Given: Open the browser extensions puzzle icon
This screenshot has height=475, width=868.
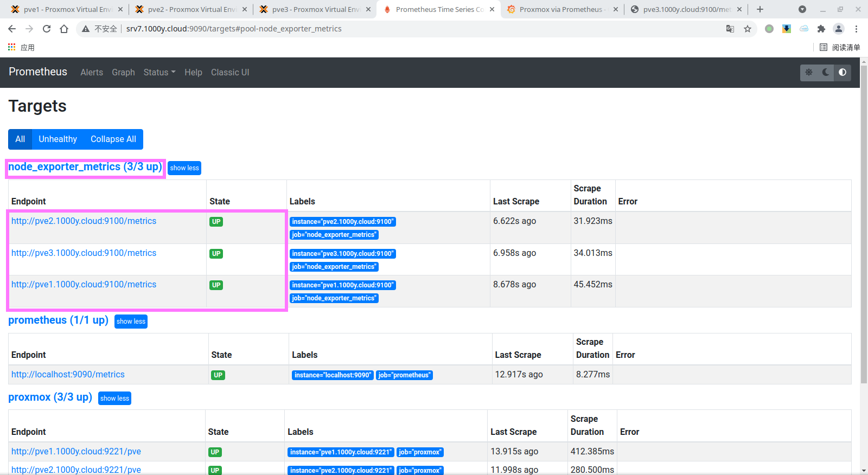Looking at the screenshot, I should 821,29.
